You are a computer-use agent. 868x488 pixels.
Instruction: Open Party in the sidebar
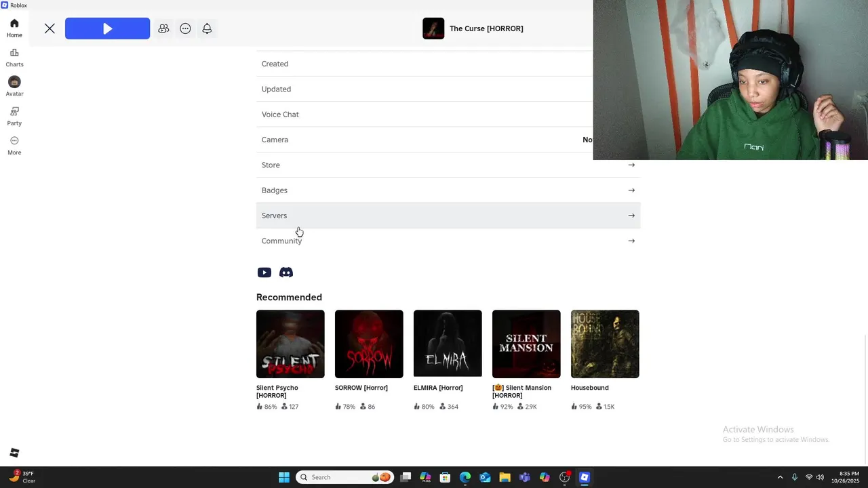(x=14, y=117)
